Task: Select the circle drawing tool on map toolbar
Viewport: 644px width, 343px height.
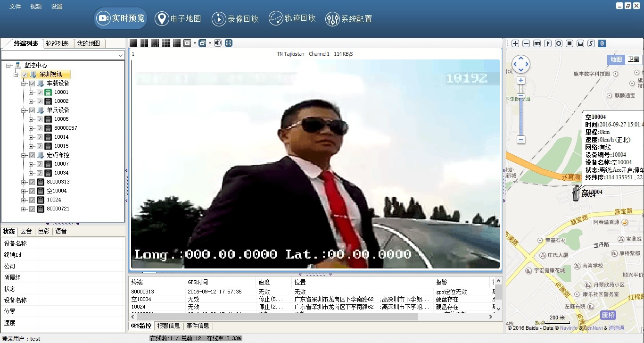Action: [x=559, y=43]
